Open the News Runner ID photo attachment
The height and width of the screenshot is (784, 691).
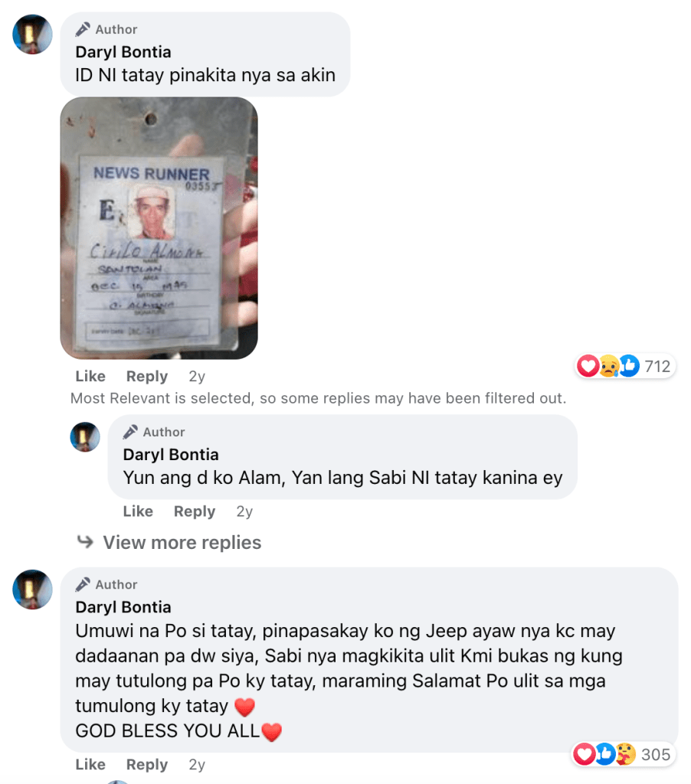pos(159,228)
